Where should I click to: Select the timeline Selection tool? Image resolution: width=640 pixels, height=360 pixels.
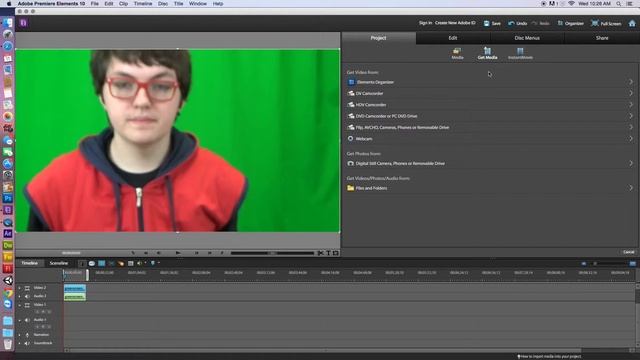pyautogui.click(x=82, y=264)
